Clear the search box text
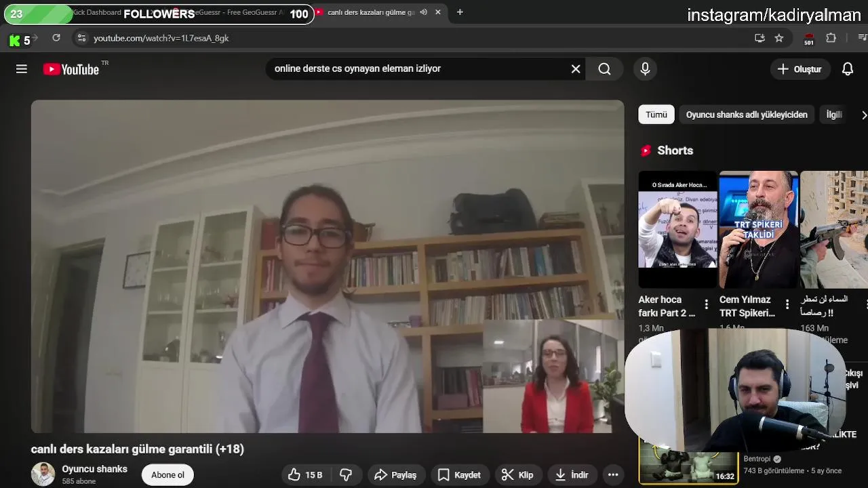 [x=576, y=69]
